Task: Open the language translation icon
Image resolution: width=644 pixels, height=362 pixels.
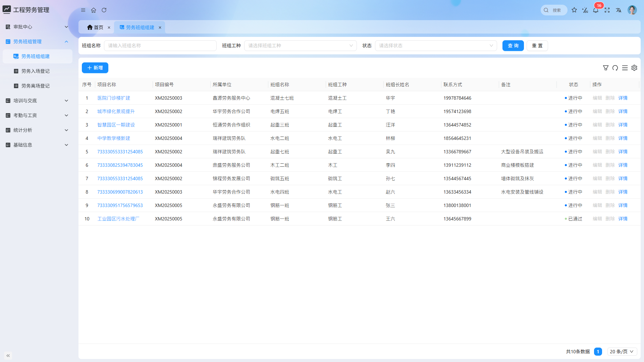Action: (x=619, y=10)
